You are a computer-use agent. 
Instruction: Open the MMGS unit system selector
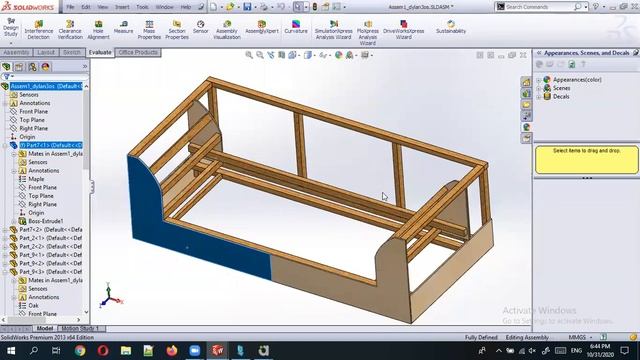pos(580,338)
